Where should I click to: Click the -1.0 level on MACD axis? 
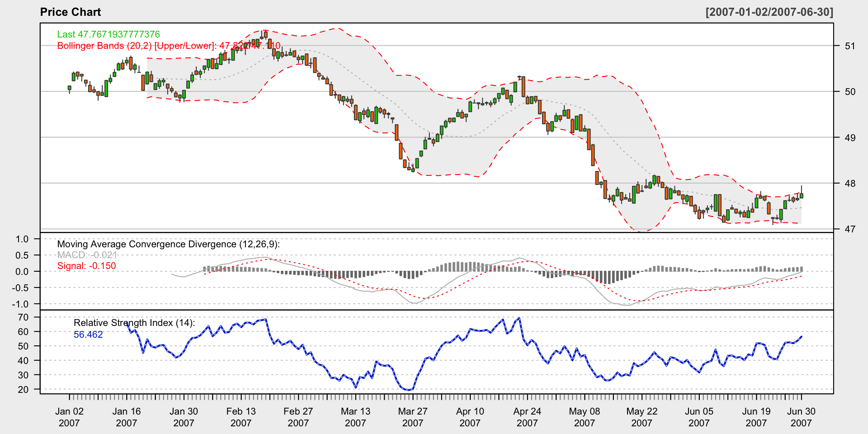tap(20, 304)
